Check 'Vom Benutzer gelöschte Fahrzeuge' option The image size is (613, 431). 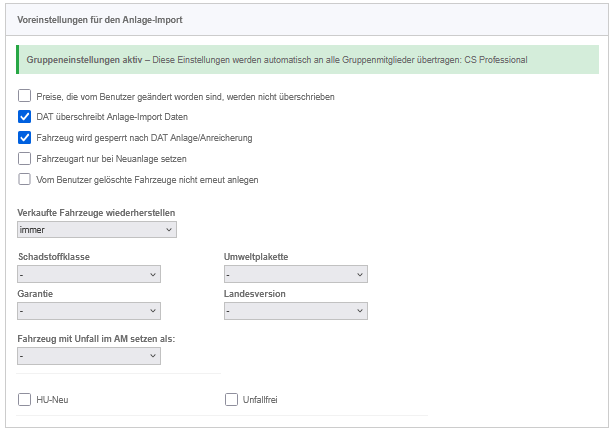point(25,179)
